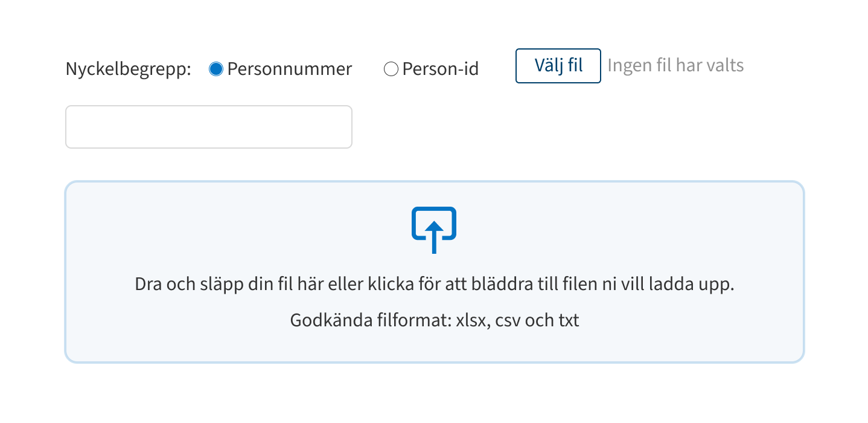Image resolution: width=868 pixels, height=423 pixels.
Task: Click the "Person-id" label text
Action: tap(441, 69)
